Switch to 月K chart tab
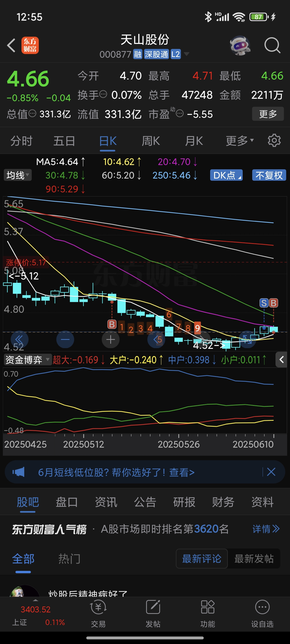The width and height of the screenshot is (290, 644). click(x=194, y=141)
